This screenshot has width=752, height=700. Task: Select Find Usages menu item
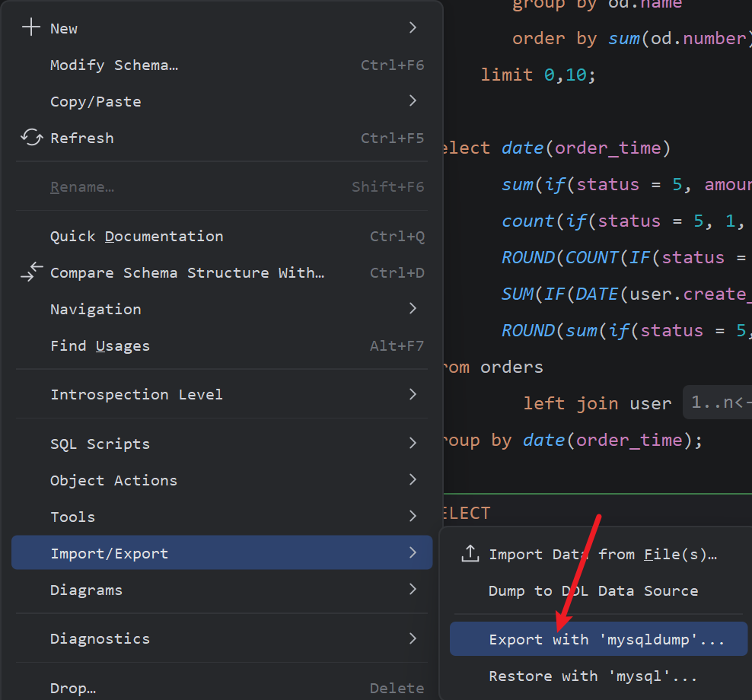pyautogui.click(x=222, y=345)
